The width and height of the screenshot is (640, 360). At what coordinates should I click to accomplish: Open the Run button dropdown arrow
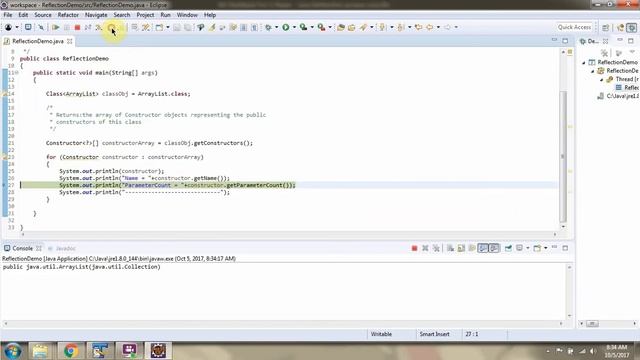point(294,27)
